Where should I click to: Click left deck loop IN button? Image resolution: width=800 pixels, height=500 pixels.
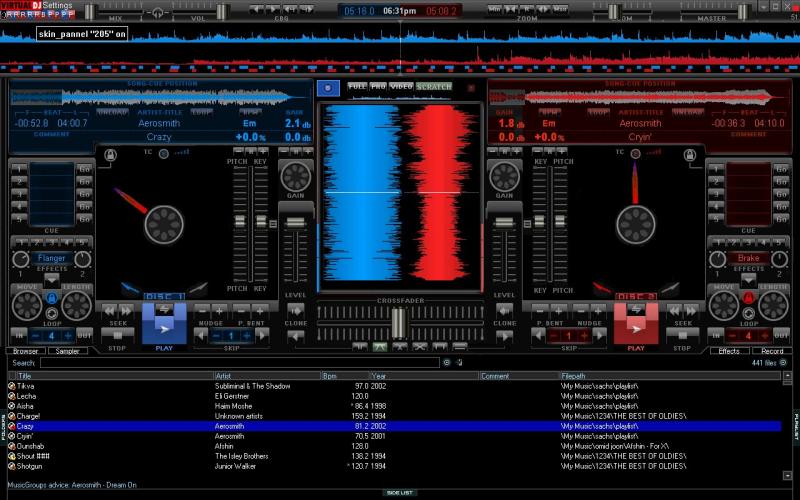click(19, 336)
